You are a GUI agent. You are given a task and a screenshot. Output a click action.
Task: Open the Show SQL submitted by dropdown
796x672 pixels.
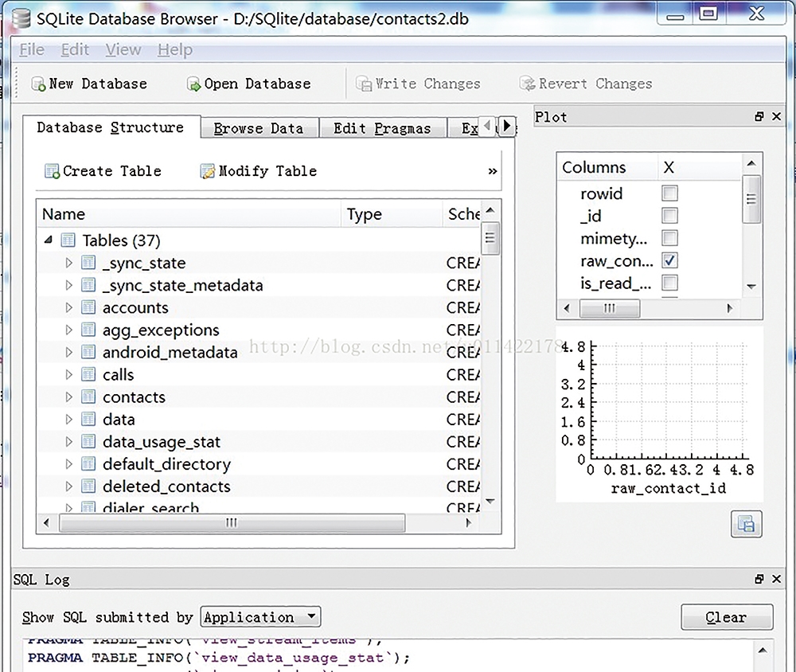[260, 617]
